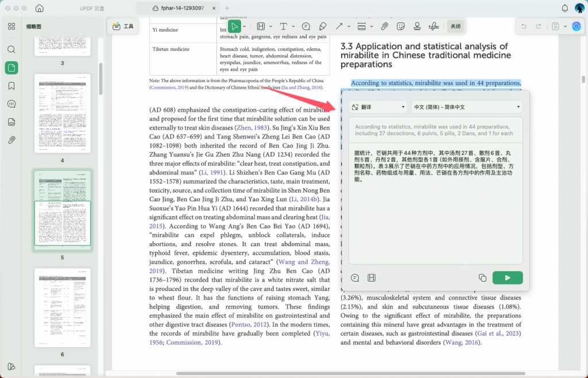Expand the save options dropdown arrow
Screen dimensions: 588x378
[565, 26]
